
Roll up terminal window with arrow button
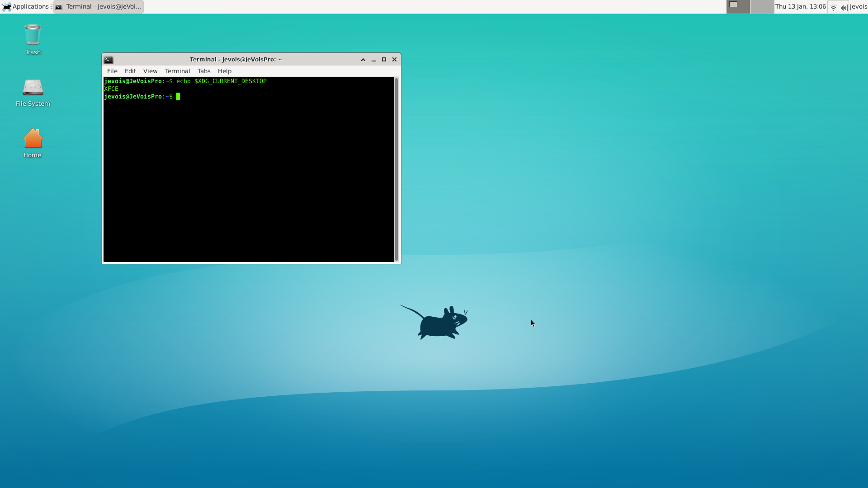pos(363,60)
